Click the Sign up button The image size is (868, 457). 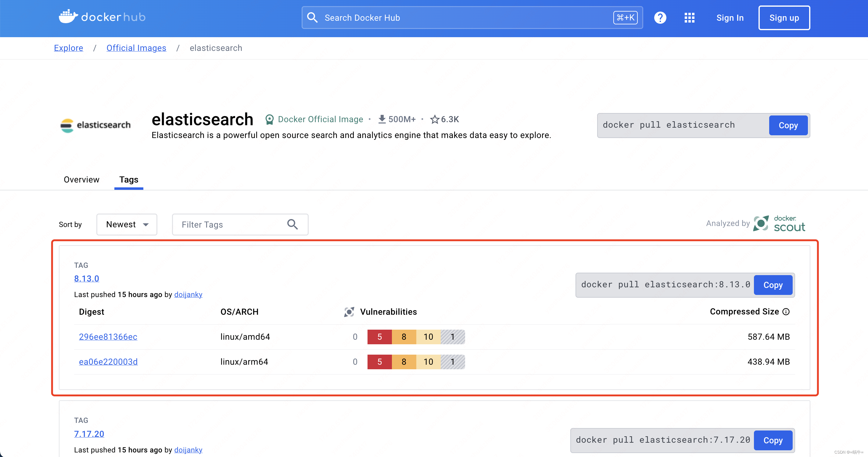coord(784,18)
